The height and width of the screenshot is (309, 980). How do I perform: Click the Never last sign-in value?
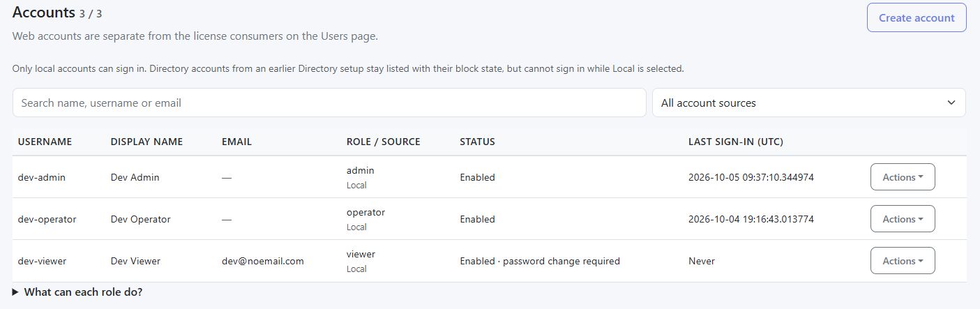702,261
